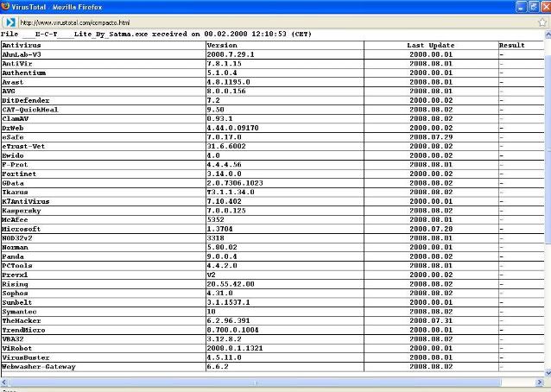Select the Ewido antivirus name
Viewport: 551px width, 392px height.
(13, 155)
